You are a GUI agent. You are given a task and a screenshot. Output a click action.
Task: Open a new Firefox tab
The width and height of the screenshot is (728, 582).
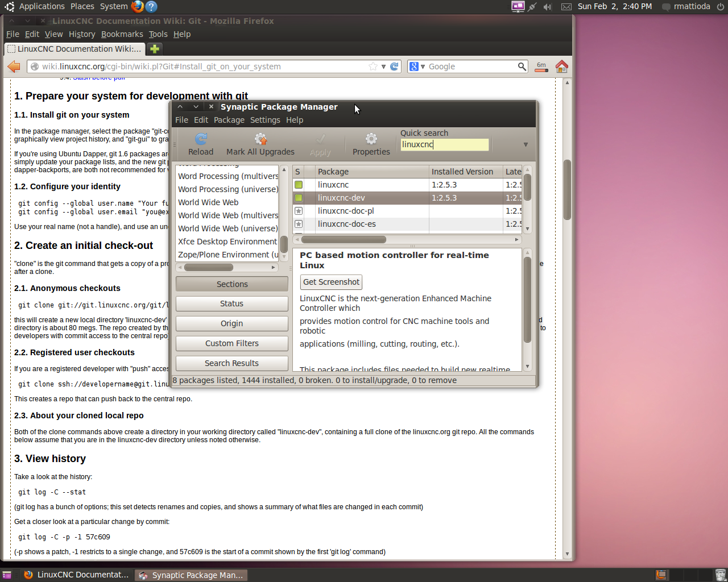coord(154,49)
